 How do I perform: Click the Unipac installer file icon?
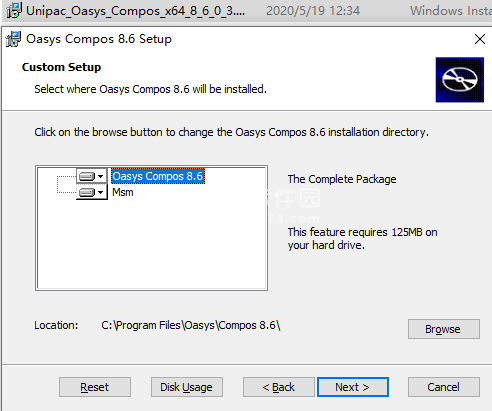(x=14, y=10)
